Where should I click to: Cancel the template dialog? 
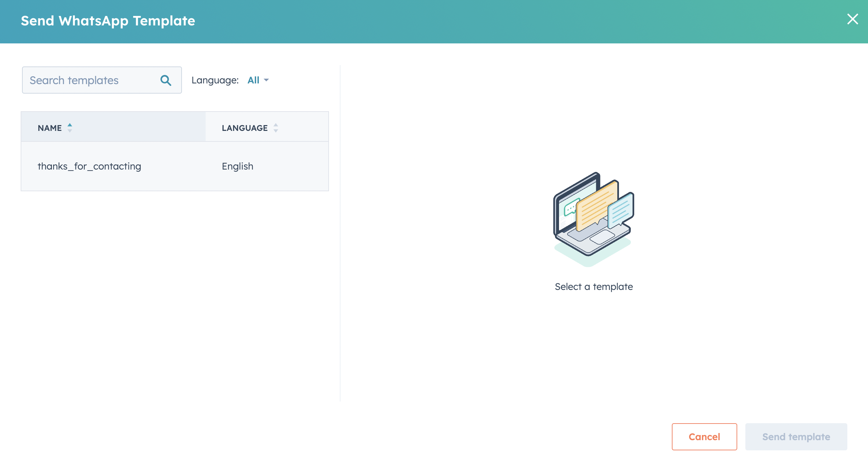(704, 437)
